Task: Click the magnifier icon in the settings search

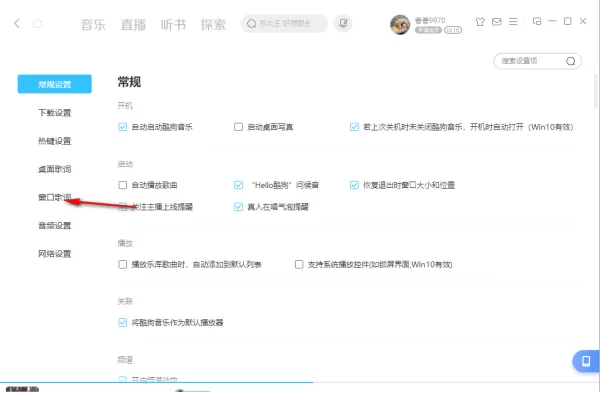Action: (571, 61)
